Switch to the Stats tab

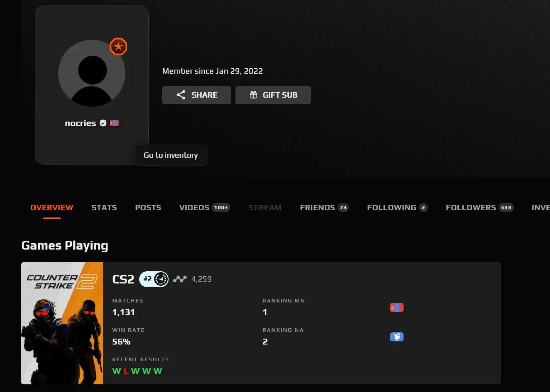pos(104,208)
